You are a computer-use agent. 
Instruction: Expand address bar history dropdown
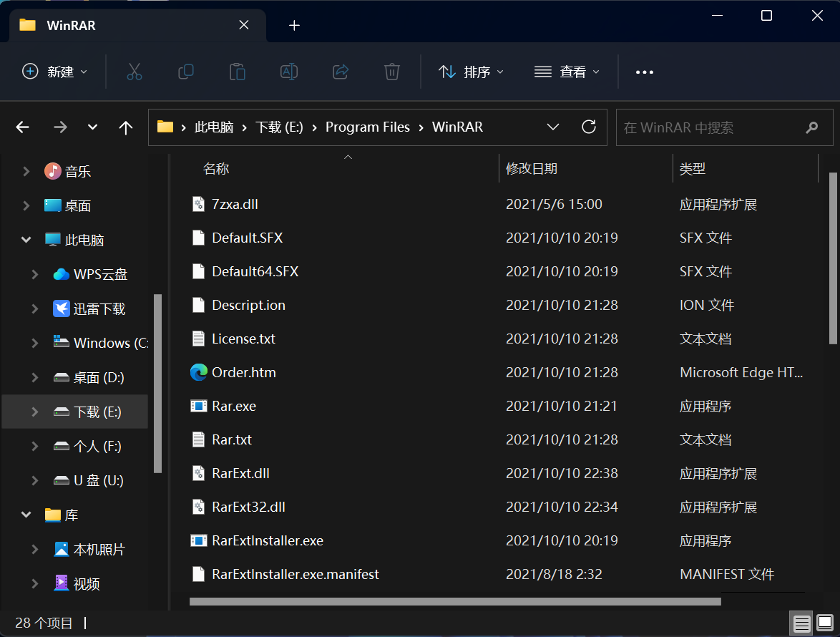point(553,127)
